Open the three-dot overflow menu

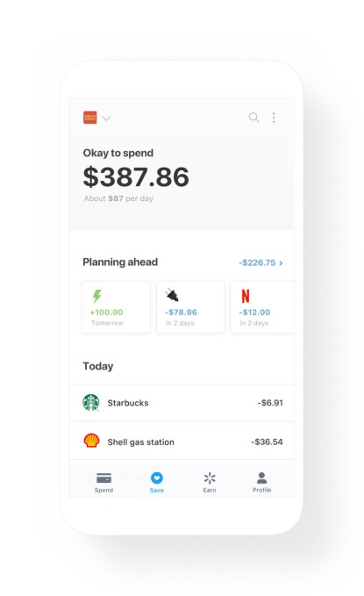pyautogui.click(x=274, y=118)
